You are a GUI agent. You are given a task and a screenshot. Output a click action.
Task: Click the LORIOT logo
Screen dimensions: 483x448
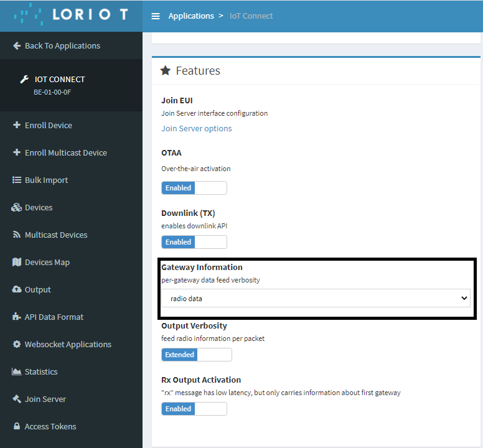click(71, 14)
